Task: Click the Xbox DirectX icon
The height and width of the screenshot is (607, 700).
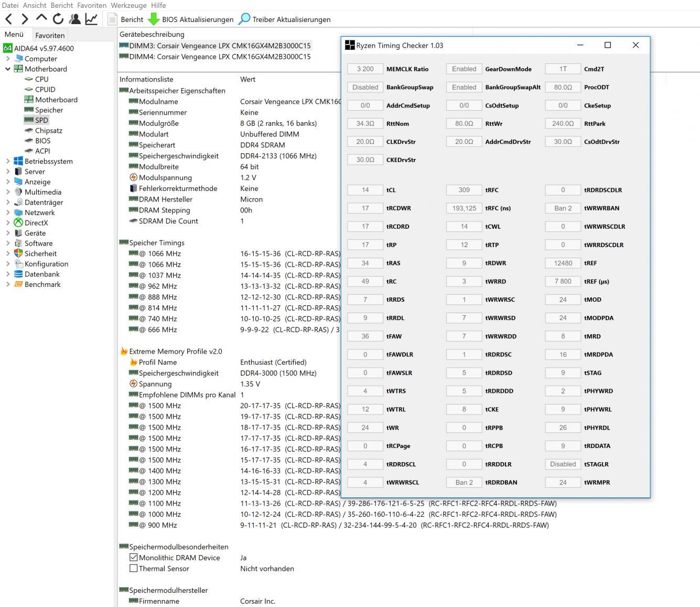Action: click(18, 222)
